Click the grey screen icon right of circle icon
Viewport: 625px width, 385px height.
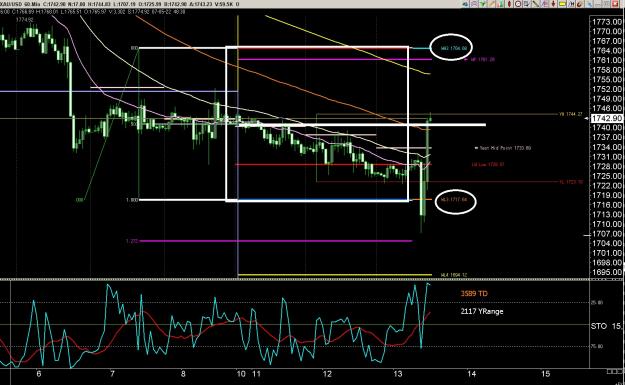527,4
